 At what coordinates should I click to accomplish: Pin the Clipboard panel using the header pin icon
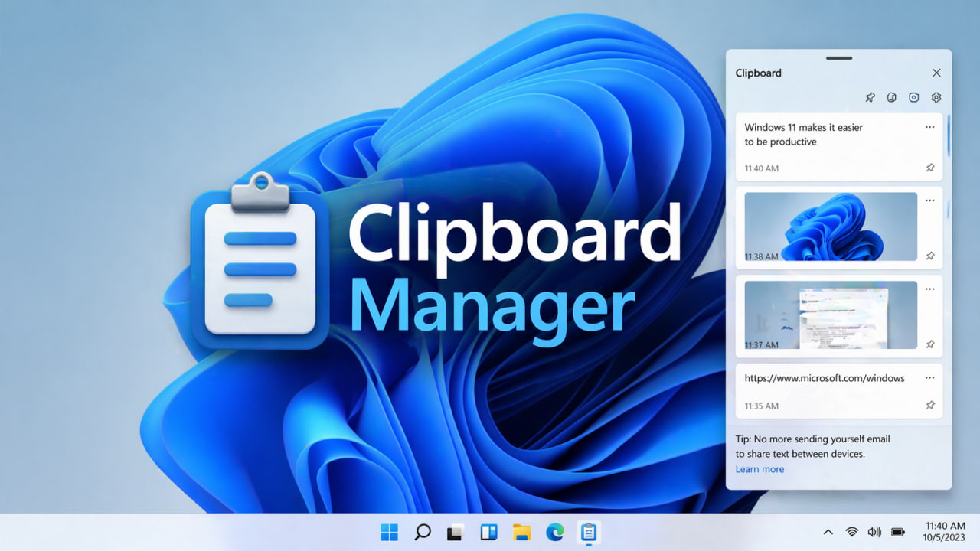coord(870,97)
